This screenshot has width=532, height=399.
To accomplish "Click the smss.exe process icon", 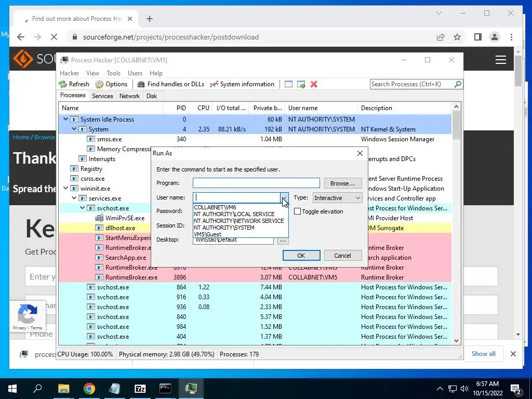I will (x=90, y=139).
